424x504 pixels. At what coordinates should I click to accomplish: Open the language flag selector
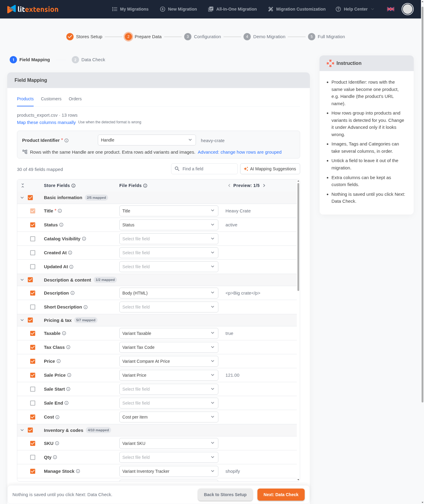[391, 9]
